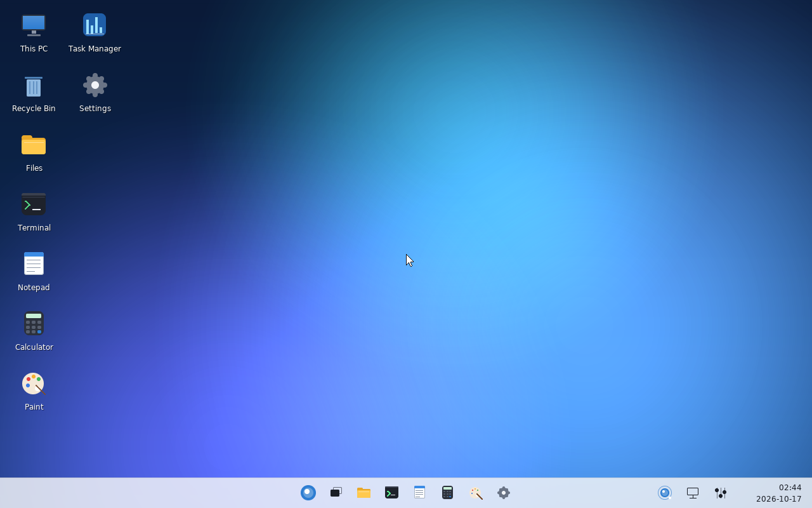812x508 pixels.
Task: Click blue search assistant tray icon
Action: pyautogui.click(x=665, y=493)
